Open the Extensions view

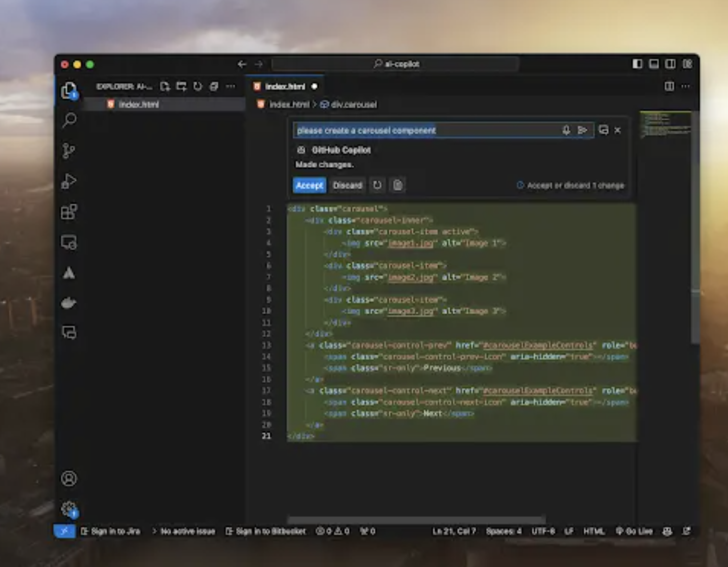point(69,212)
